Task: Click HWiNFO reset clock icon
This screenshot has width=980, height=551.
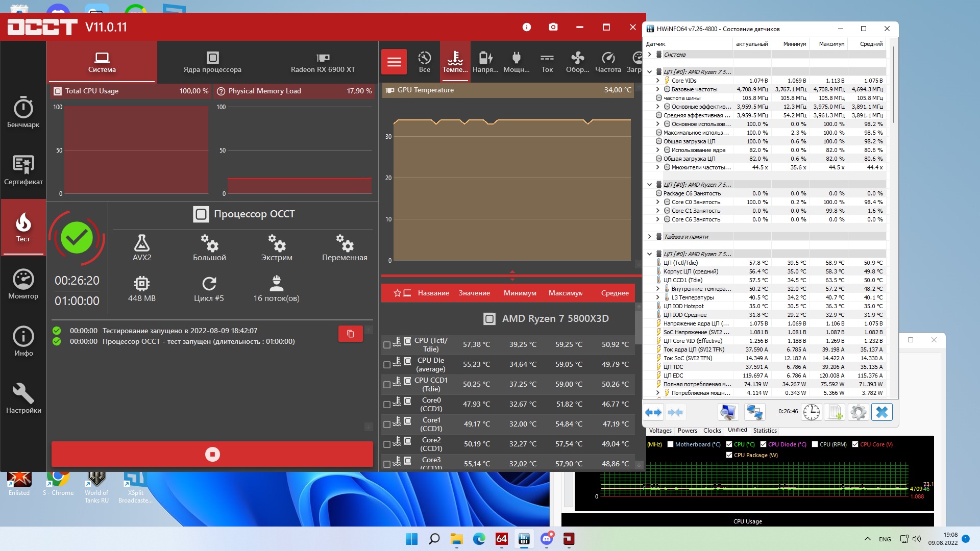Action: coord(811,412)
